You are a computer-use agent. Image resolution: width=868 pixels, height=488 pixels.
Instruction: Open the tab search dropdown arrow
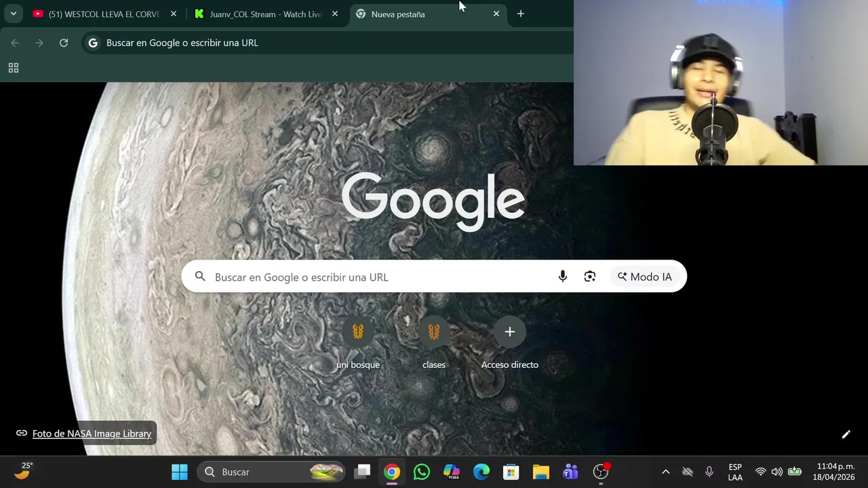(x=13, y=14)
